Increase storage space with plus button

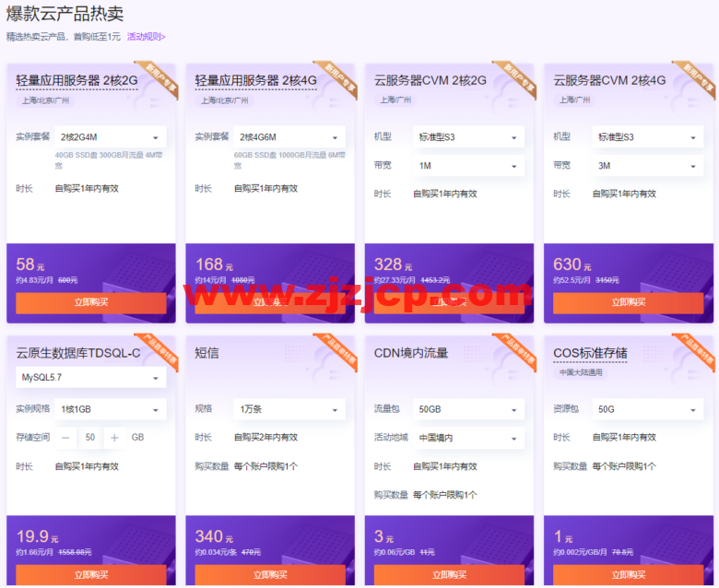[x=114, y=438]
